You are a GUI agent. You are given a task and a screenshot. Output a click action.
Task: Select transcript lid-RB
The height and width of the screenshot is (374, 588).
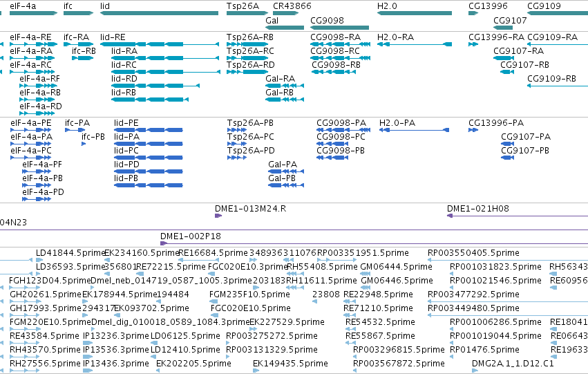click(150, 100)
